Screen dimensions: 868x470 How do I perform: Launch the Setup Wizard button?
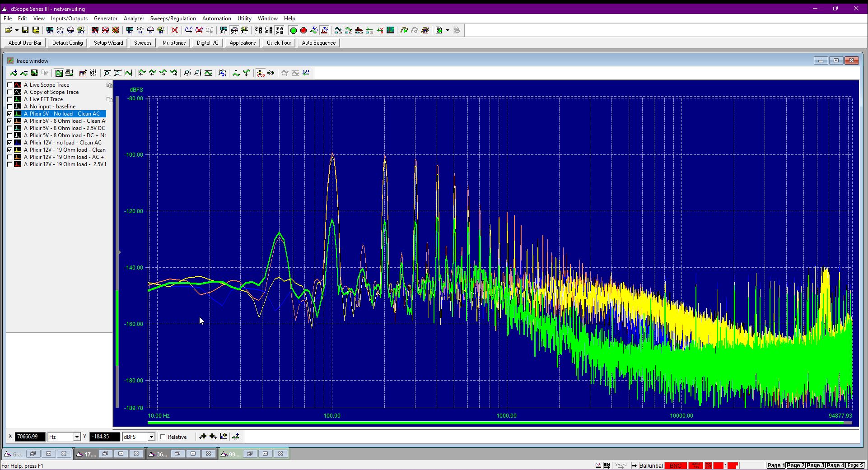tap(108, 43)
